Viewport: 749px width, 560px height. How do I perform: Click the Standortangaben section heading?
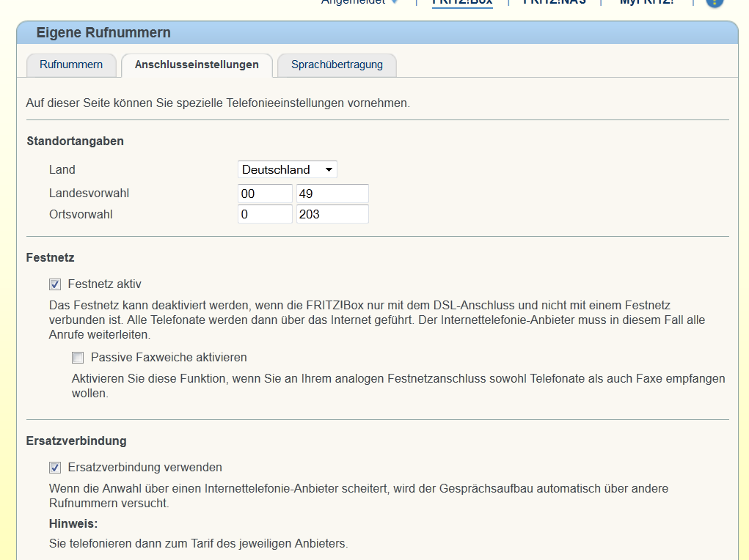coord(75,141)
